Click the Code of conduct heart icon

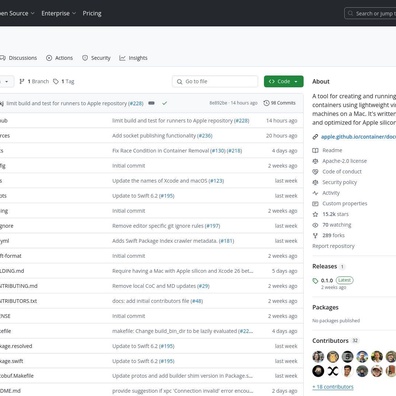click(x=315, y=172)
